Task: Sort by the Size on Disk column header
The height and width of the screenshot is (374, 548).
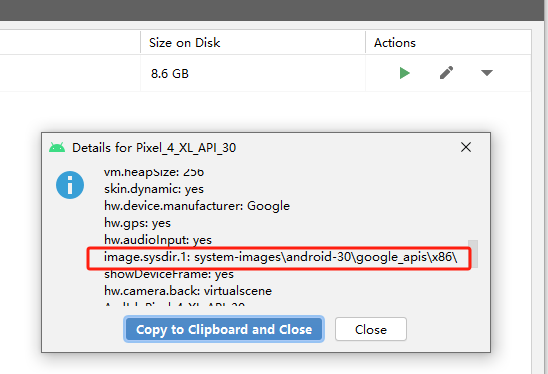Action: click(x=185, y=43)
